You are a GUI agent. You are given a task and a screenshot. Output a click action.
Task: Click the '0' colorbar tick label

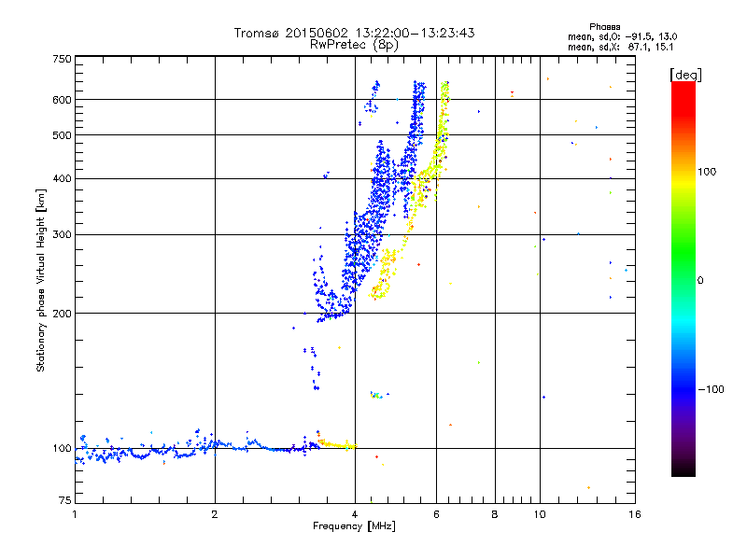700,281
